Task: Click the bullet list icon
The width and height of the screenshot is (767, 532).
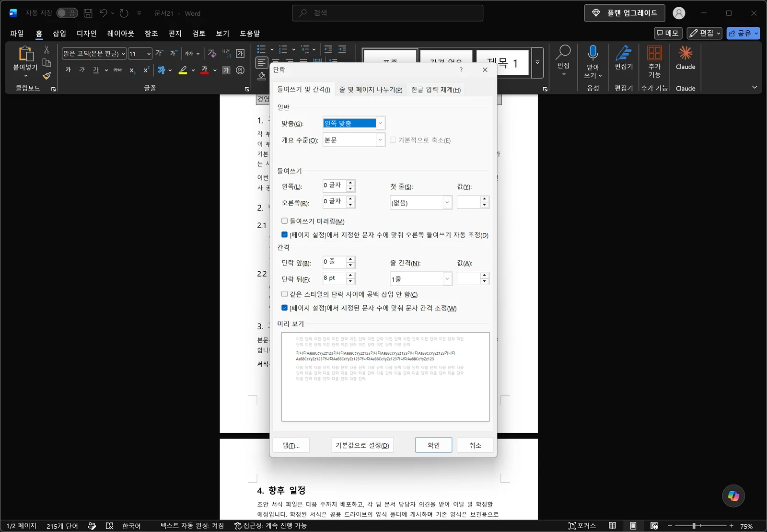Action: (x=261, y=49)
